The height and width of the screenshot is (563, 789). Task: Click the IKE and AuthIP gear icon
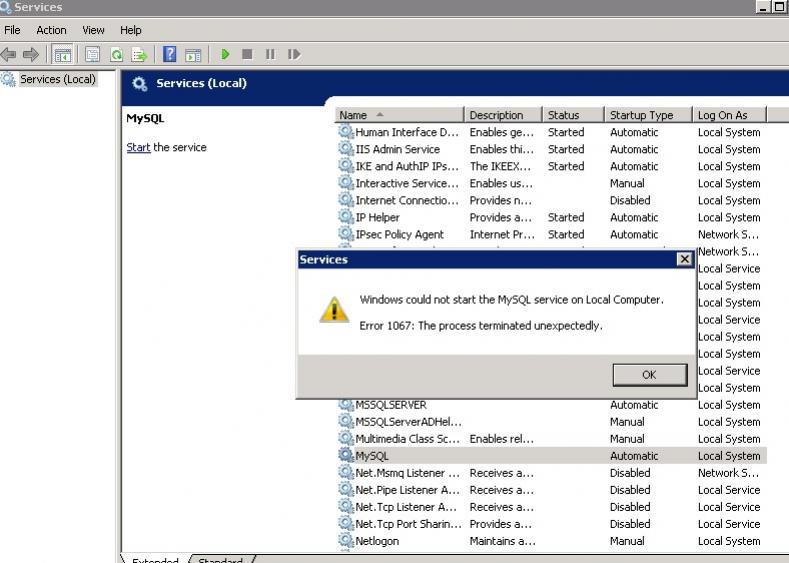coord(345,166)
